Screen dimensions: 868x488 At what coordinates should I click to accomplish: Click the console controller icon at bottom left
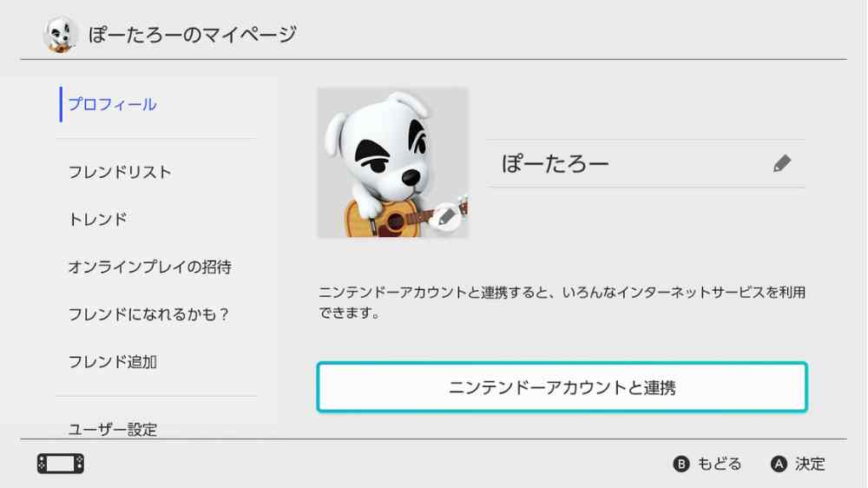tap(61, 464)
